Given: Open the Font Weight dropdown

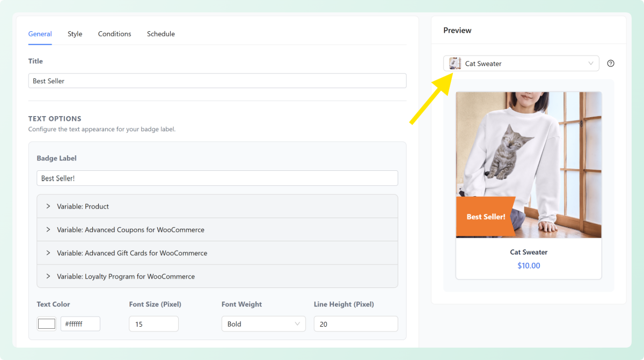Looking at the screenshot, I should pos(263,324).
